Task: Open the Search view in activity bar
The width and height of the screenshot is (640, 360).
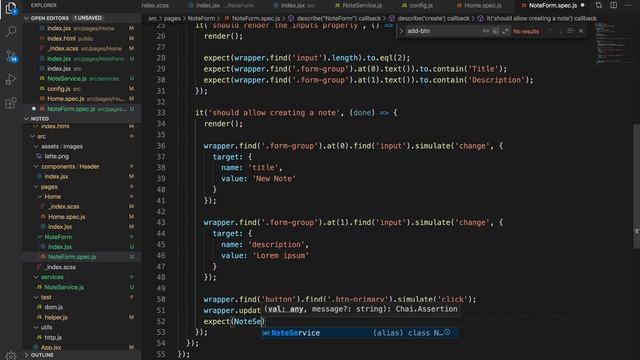Action: 11,31
